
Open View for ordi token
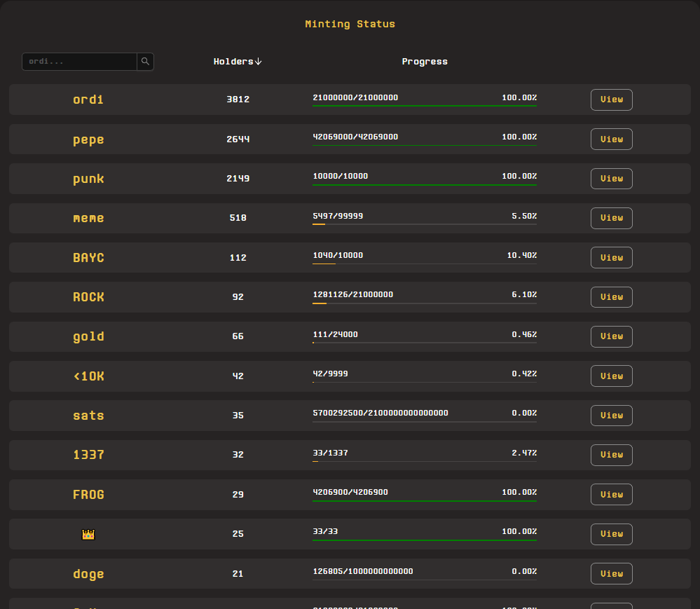tap(612, 100)
